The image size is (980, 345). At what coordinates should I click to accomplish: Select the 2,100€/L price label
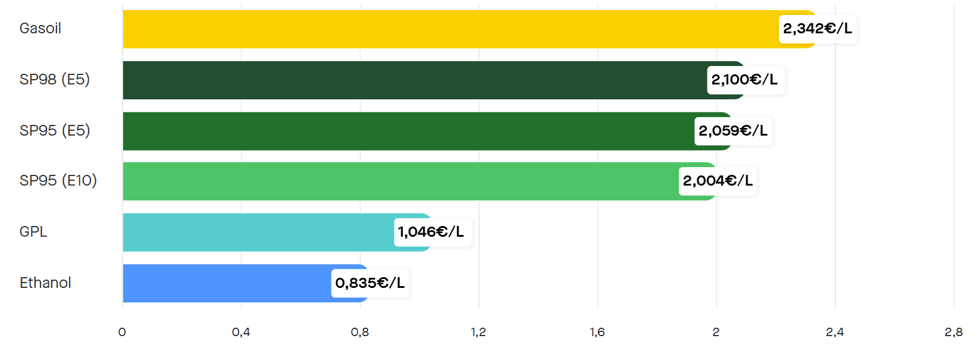coord(745,80)
